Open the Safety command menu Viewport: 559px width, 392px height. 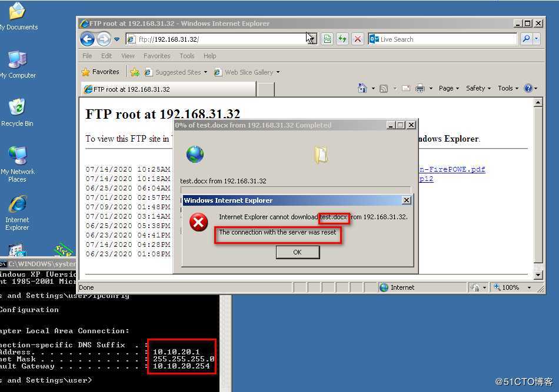(478, 88)
